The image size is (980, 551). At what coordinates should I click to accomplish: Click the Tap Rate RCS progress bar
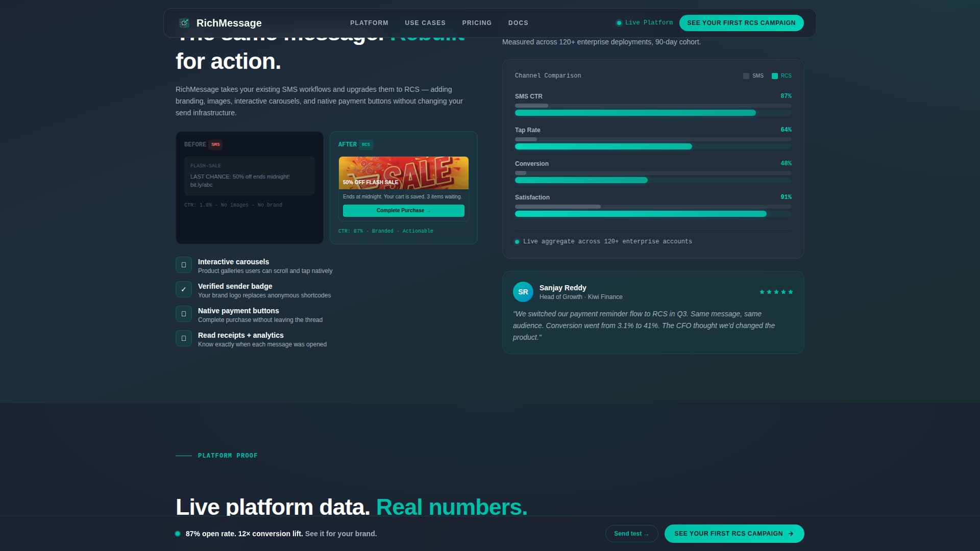pos(603,146)
